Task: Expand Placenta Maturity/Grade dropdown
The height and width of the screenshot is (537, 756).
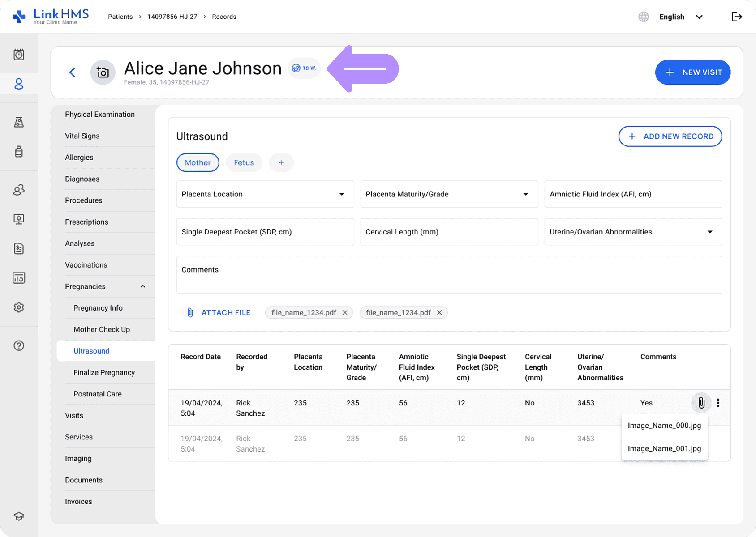Action: [449, 194]
